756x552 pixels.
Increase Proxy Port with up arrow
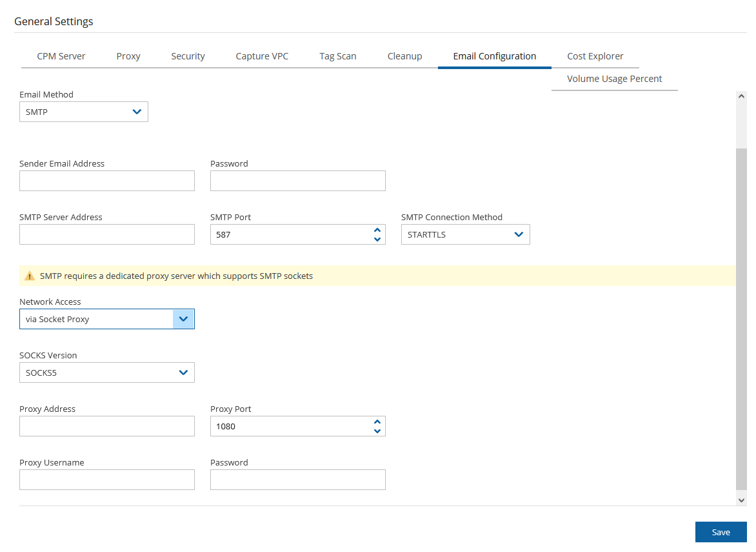click(x=377, y=422)
